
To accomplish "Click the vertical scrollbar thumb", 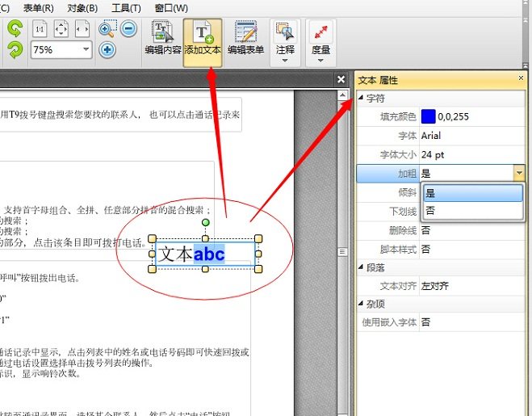I will [342, 252].
